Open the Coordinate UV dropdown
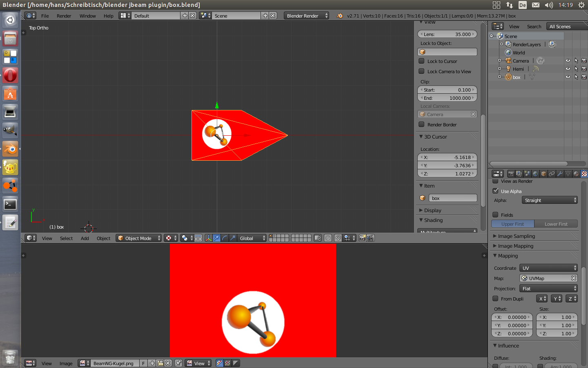The image size is (588, 368). pyautogui.click(x=548, y=268)
